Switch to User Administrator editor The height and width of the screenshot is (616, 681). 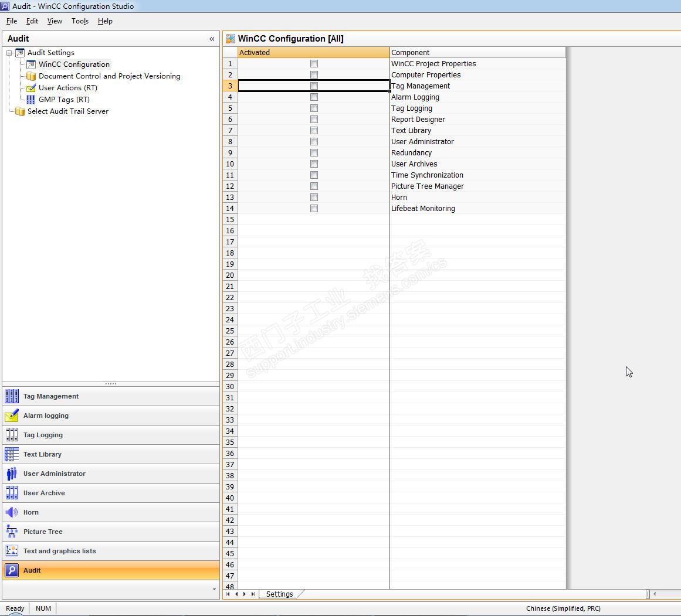tap(111, 474)
